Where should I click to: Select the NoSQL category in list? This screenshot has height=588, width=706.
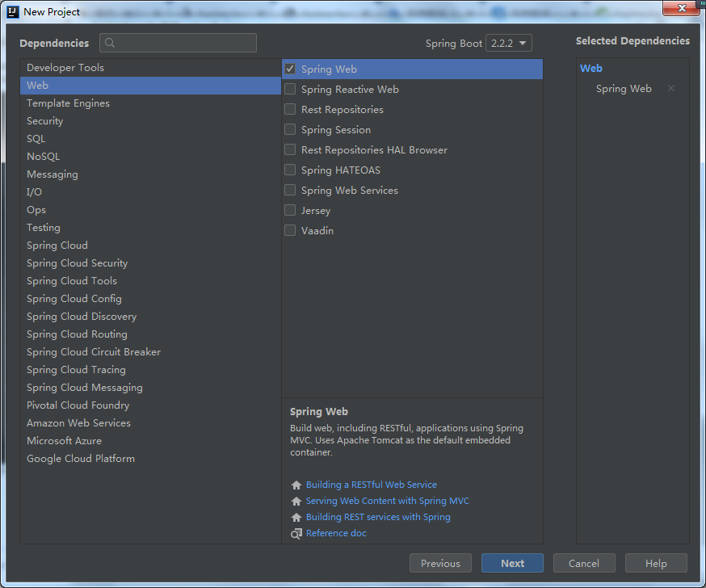44,157
